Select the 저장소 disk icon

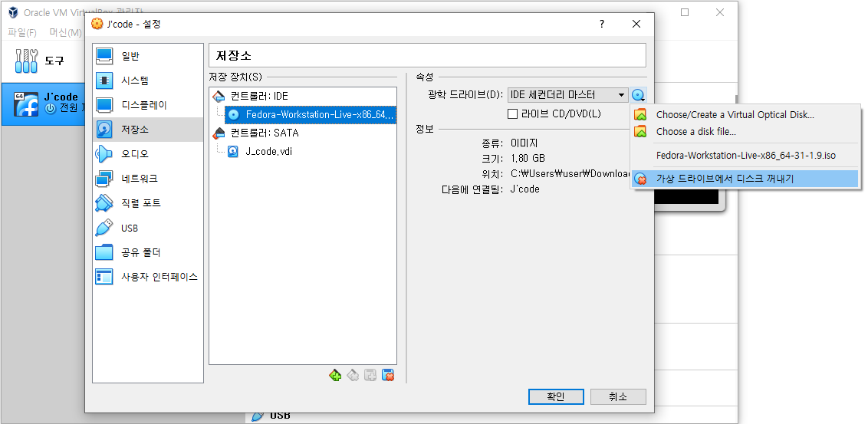pos(104,130)
